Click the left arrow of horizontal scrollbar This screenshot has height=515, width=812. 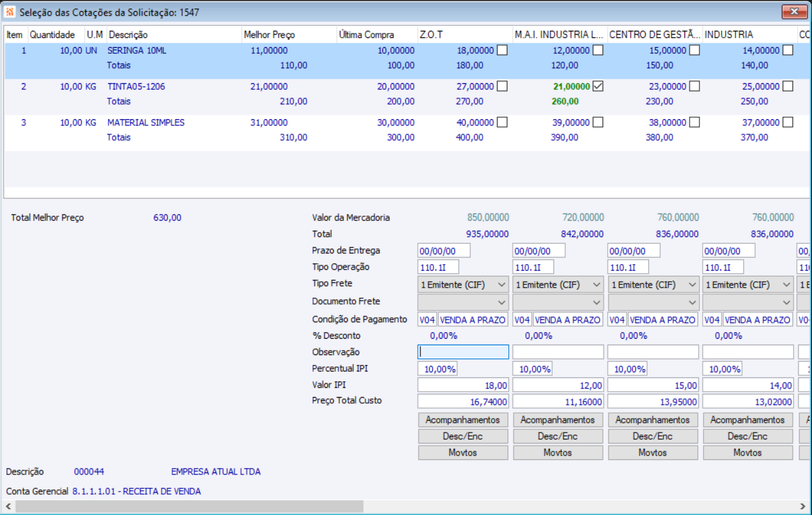pyautogui.click(x=9, y=506)
